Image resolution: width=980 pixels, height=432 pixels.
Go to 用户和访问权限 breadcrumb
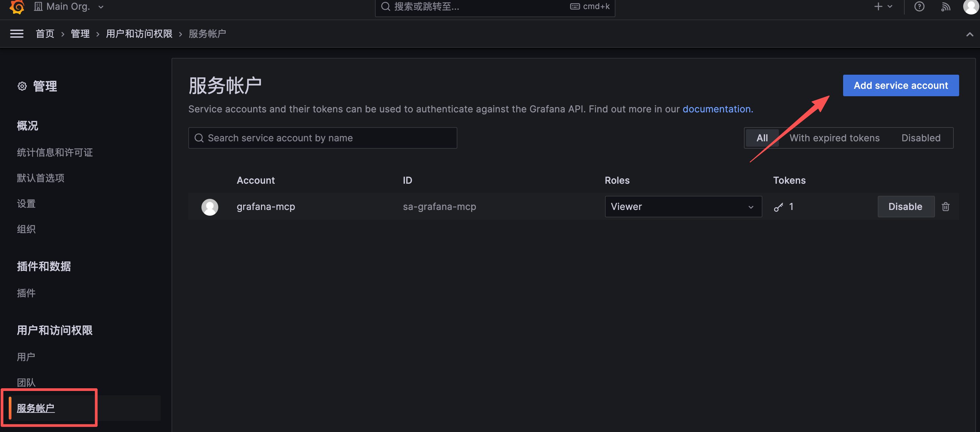pyautogui.click(x=139, y=34)
